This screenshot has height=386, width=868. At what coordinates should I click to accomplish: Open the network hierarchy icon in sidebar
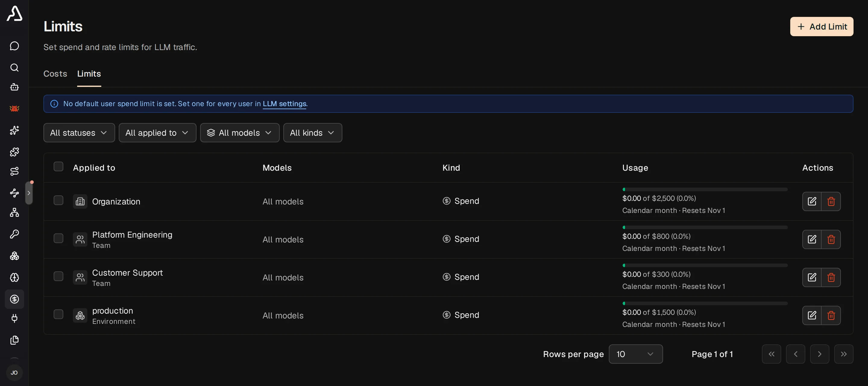click(14, 212)
